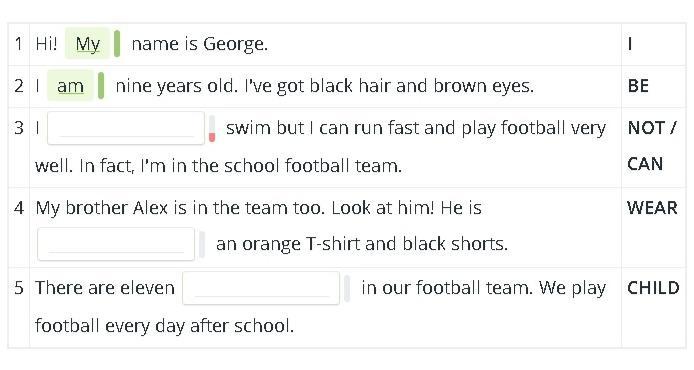Click the sentence 'football every day after school.'
Screen dimensions: 694x370
164,326
